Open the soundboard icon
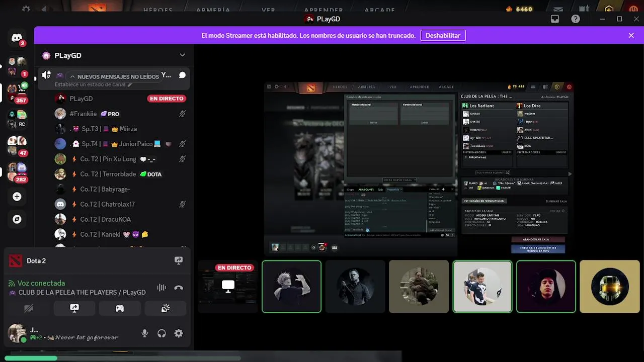644x362 pixels. [x=166, y=308]
